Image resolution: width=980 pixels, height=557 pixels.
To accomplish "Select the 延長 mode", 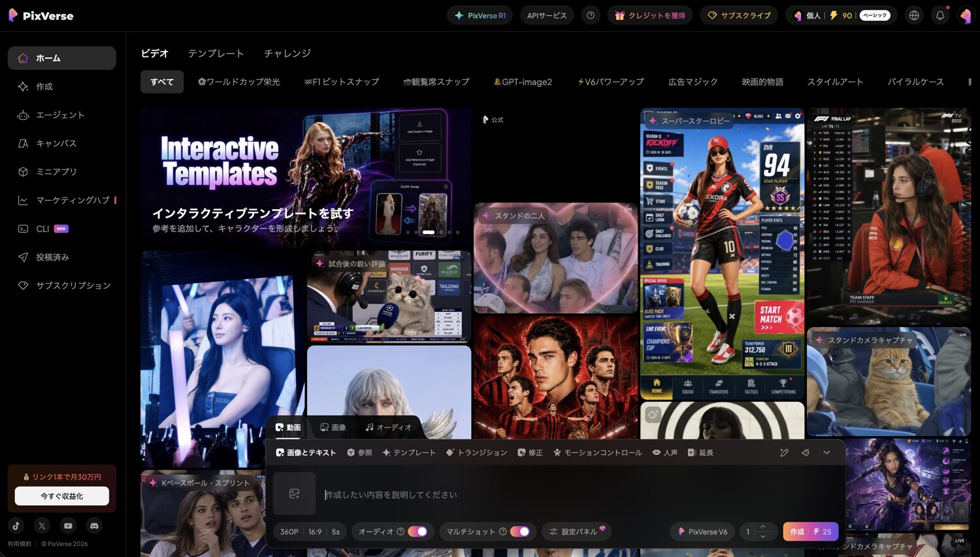I will (700, 452).
